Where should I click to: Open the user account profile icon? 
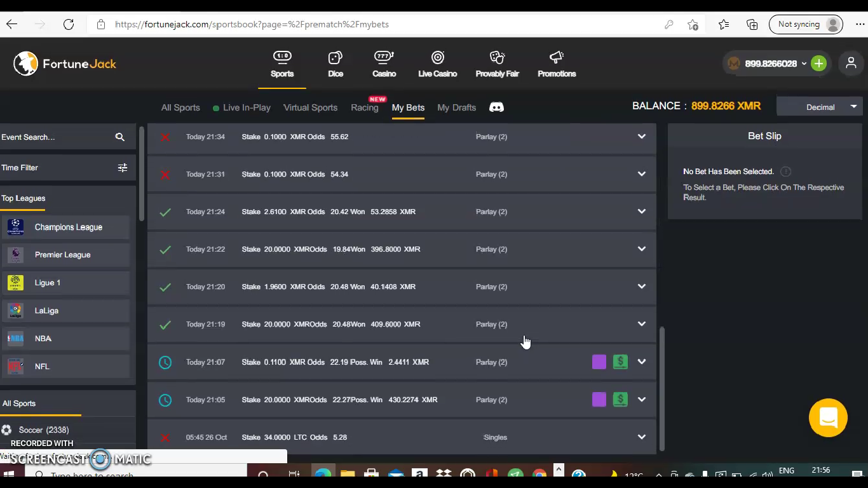851,64
